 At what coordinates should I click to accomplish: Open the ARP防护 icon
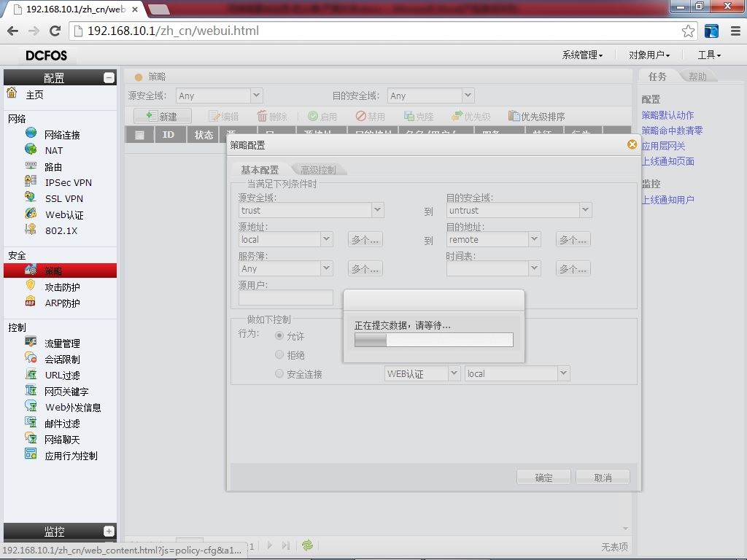click(x=31, y=302)
